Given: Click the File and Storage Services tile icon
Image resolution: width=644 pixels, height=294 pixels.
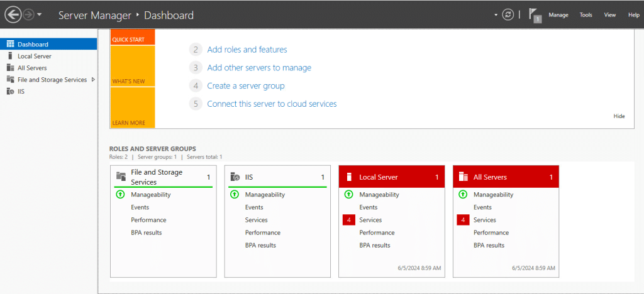Looking at the screenshot, I should pyautogui.click(x=121, y=177).
